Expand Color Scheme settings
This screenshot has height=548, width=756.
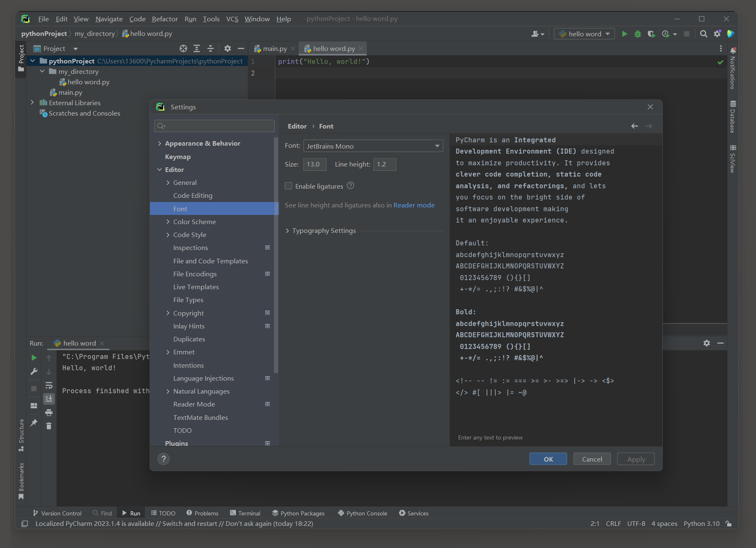[x=168, y=222]
